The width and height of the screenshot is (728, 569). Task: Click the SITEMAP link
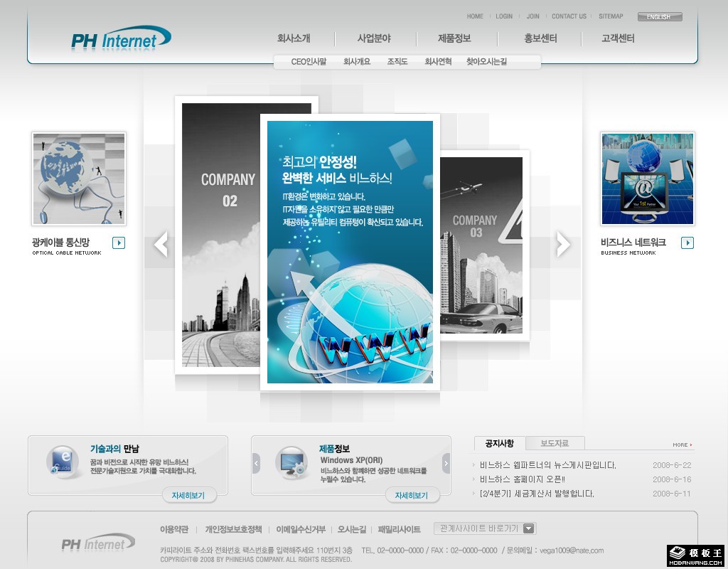[611, 16]
